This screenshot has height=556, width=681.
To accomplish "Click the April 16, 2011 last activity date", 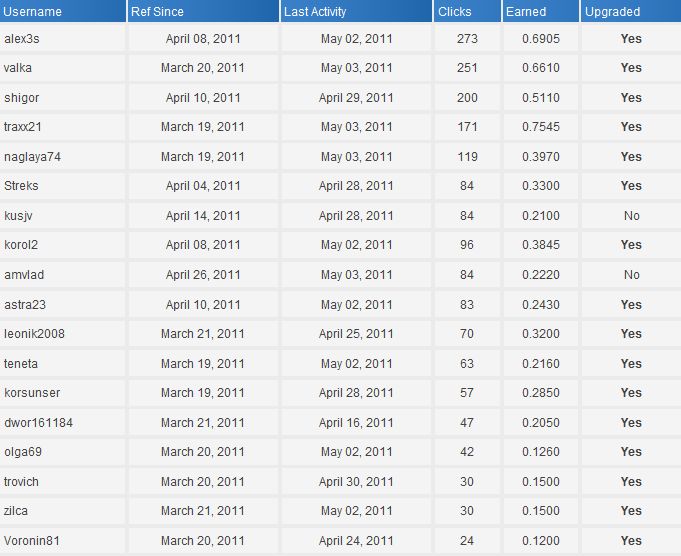I will coord(356,423).
